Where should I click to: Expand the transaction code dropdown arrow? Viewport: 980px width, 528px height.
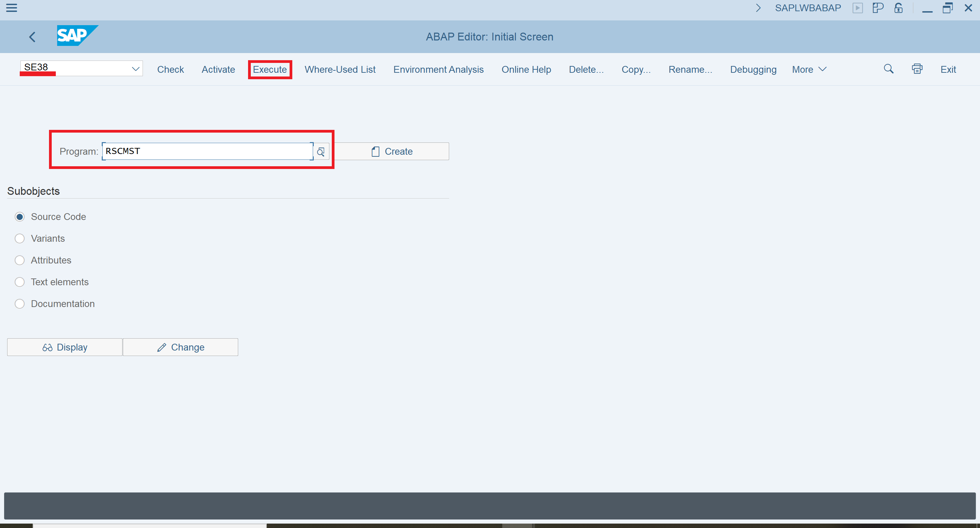(x=135, y=69)
